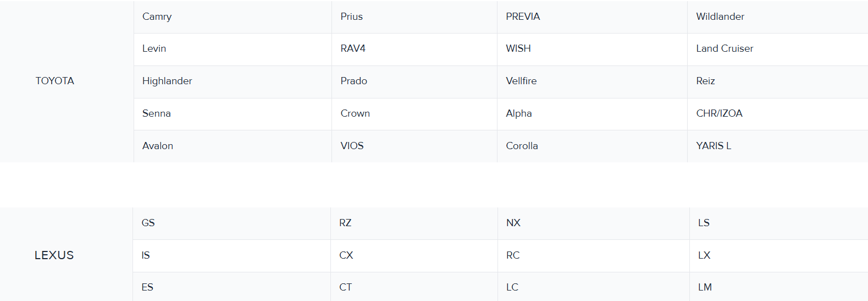Select the Prius model entry

coord(351,17)
